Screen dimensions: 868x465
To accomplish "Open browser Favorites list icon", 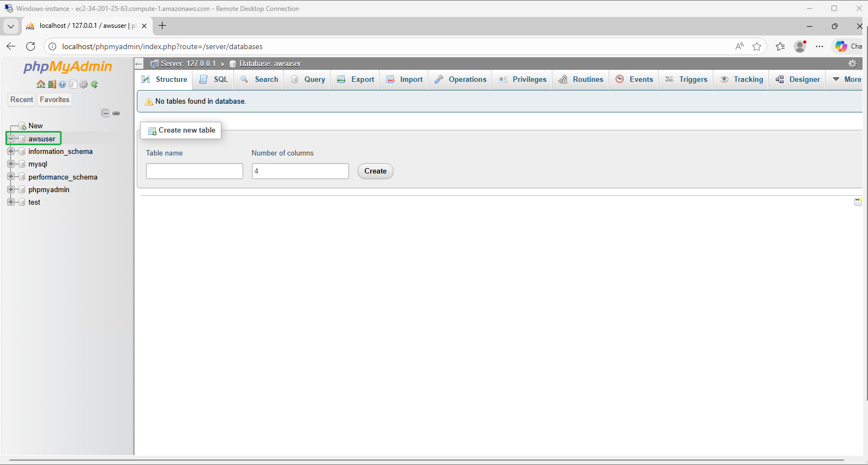I will coord(780,46).
